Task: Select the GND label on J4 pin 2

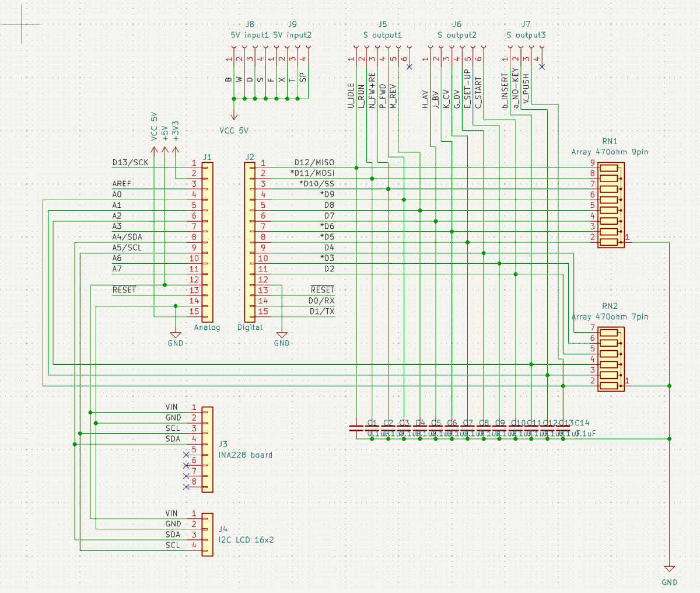Action: 173,524
